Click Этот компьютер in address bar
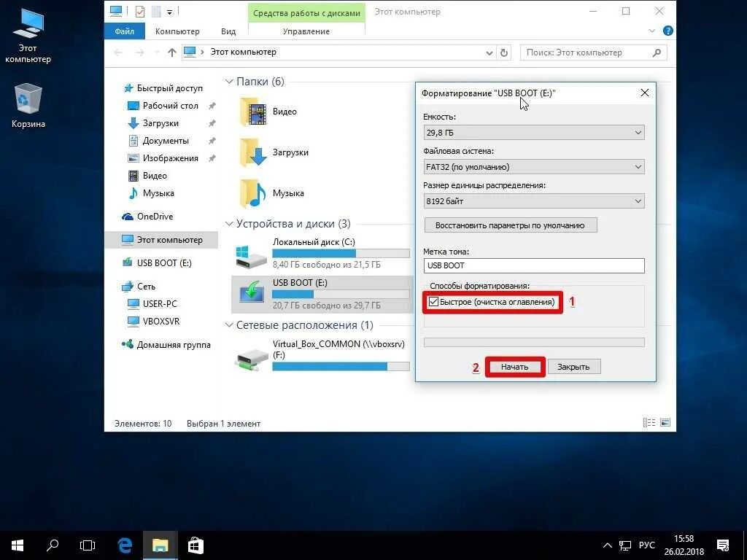 (244, 52)
